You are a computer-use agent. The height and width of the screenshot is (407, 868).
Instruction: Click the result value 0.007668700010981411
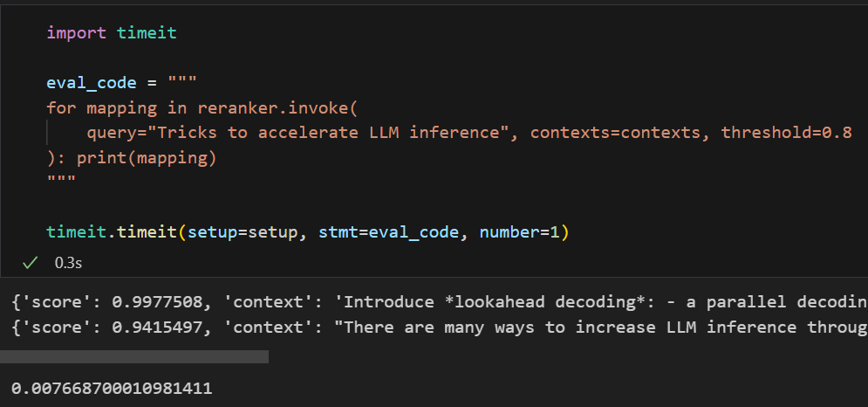pos(112,388)
